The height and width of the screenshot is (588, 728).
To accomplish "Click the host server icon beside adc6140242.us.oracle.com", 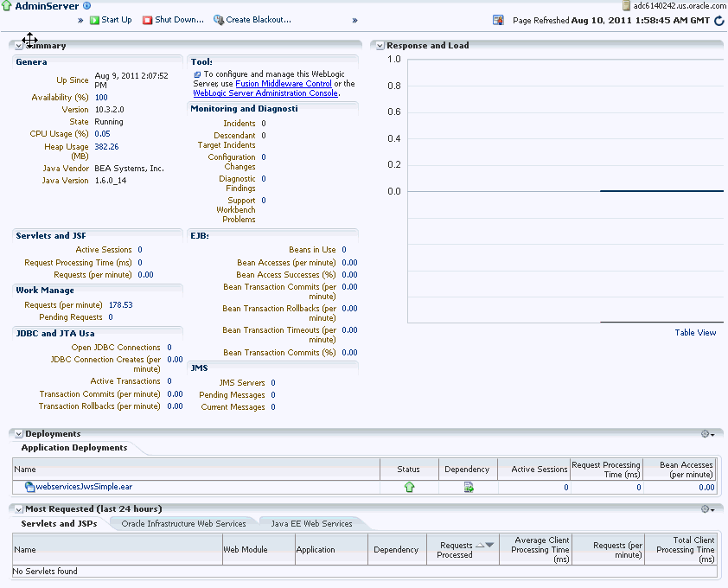I will [626, 5].
